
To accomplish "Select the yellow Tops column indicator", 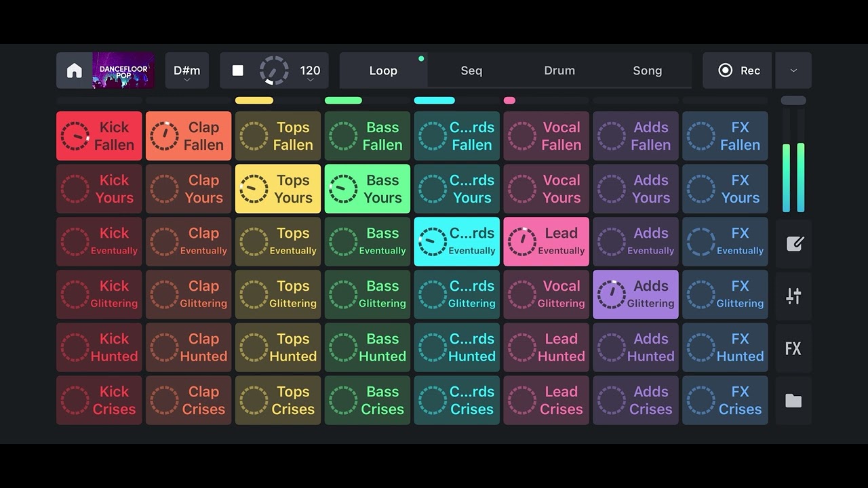I will pos(254,100).
